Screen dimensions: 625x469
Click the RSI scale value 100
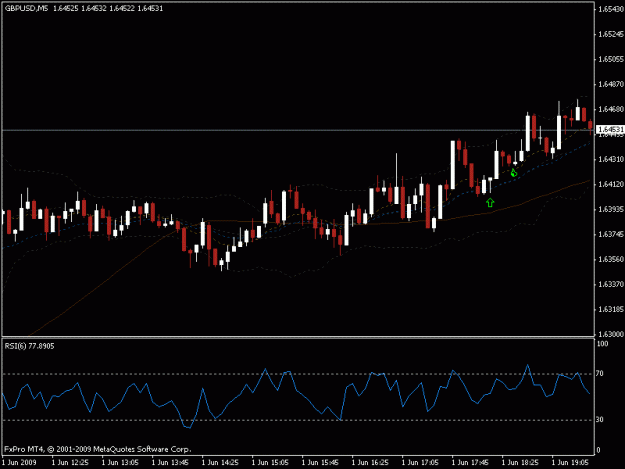[603, 344]
